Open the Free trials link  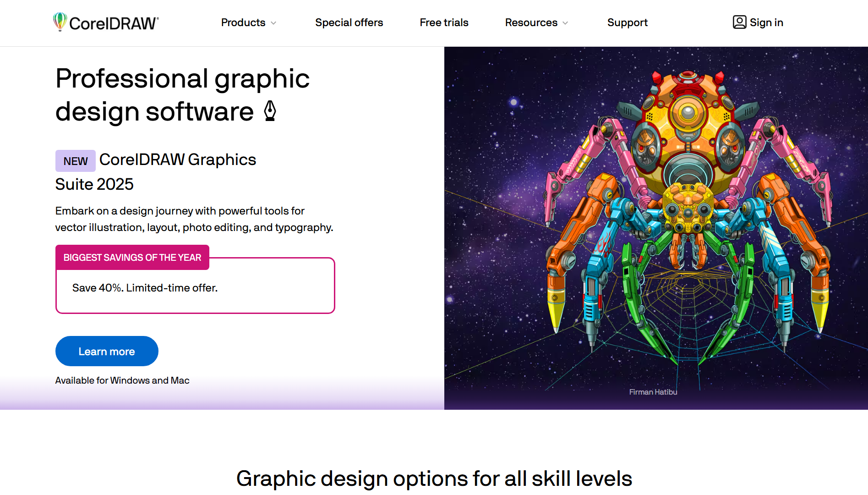click(444, 22)
